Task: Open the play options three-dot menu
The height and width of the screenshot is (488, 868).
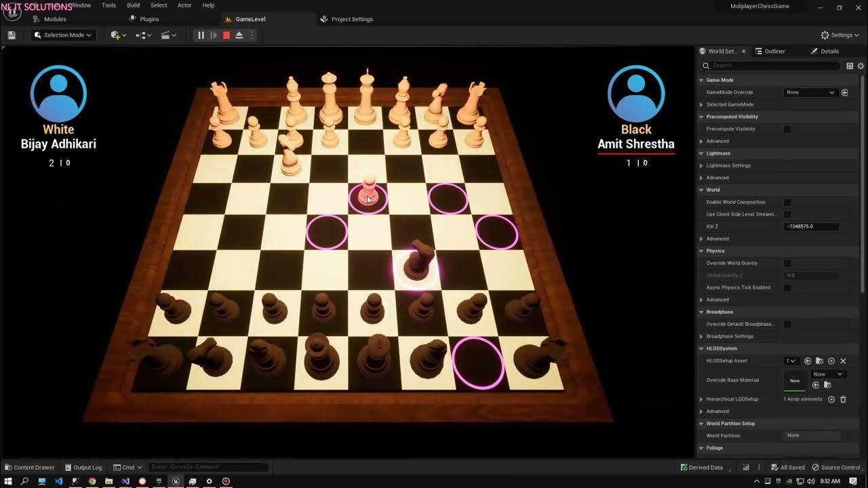Action: pos(252,35)
